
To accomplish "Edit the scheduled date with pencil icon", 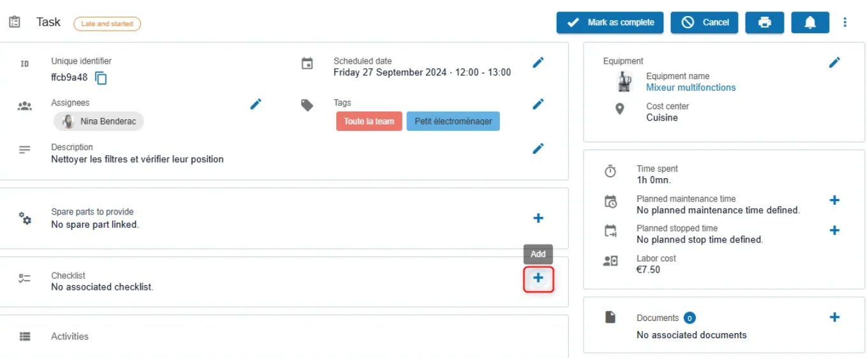I will (538, 63).
